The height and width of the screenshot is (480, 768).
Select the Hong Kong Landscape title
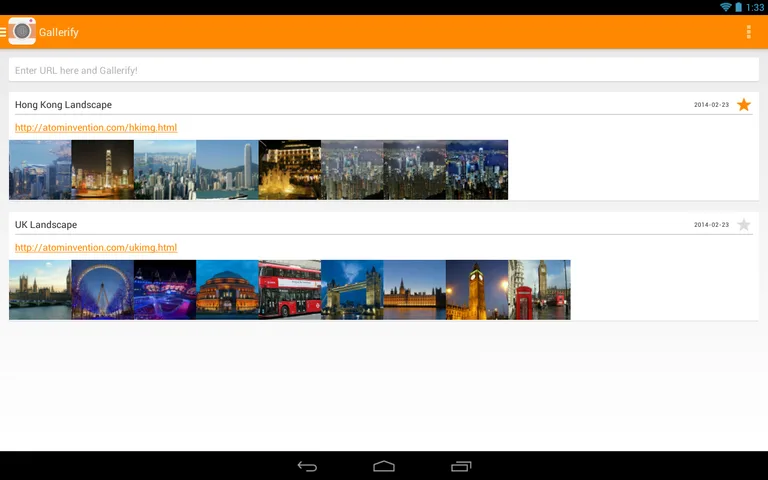(63, 104)
